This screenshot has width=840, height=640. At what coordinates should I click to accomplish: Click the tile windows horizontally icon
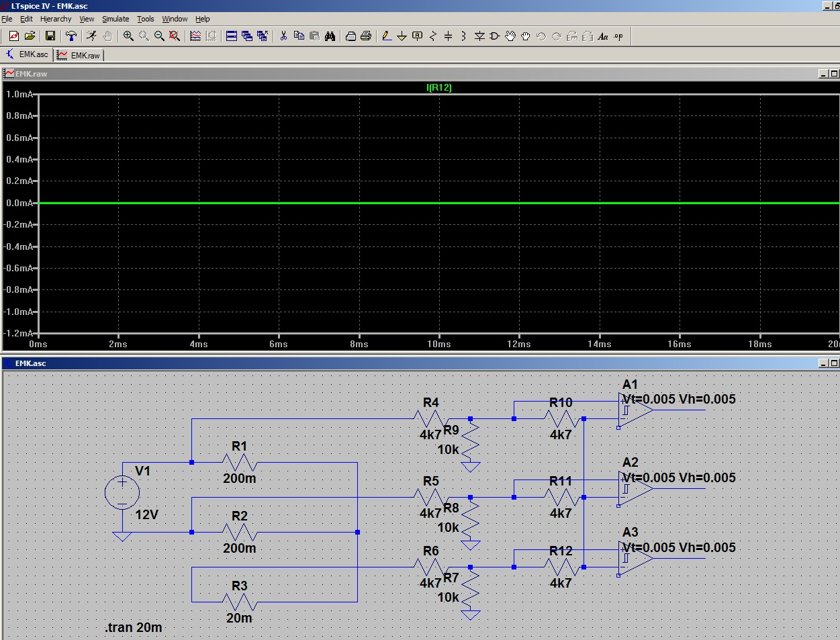232,36
